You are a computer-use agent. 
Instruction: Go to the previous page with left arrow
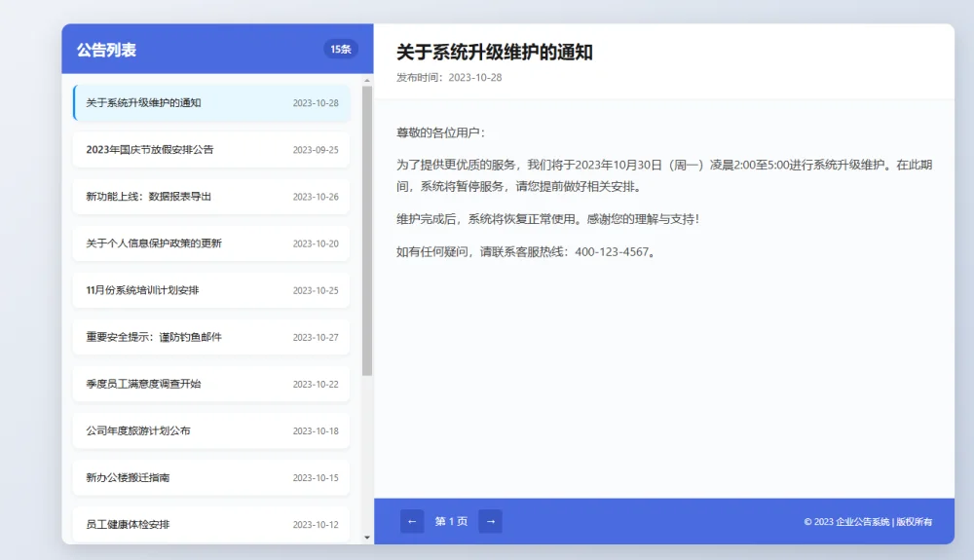click(412, 521)
